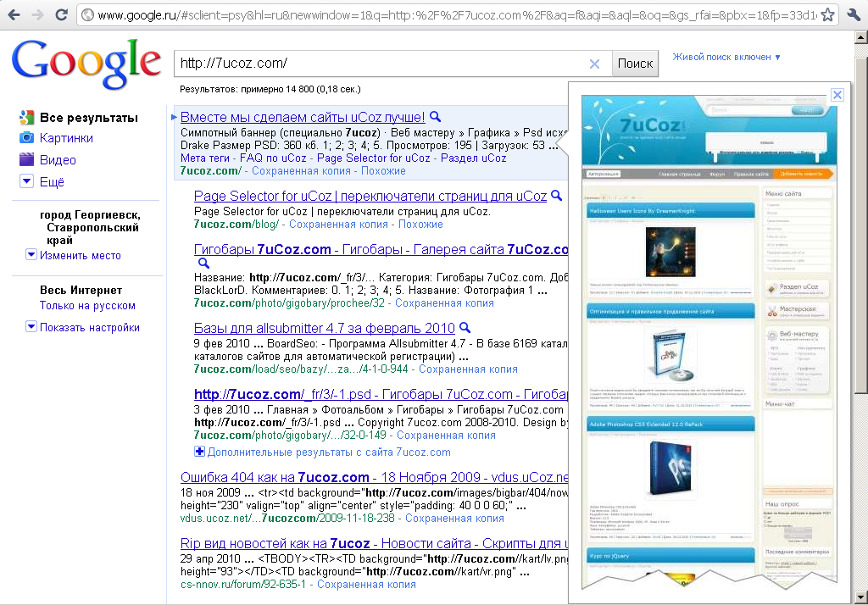Open cached copy of the 7ucoz.com/ result
The height and width of the screenshot is (605, 868).
pyautogui.click(x=301, y=171)
